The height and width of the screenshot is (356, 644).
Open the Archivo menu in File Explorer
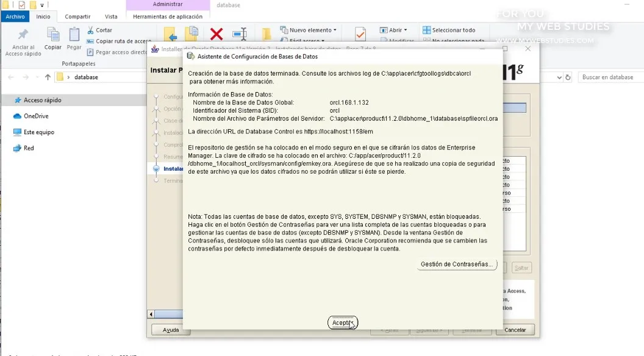pos(15,16)
